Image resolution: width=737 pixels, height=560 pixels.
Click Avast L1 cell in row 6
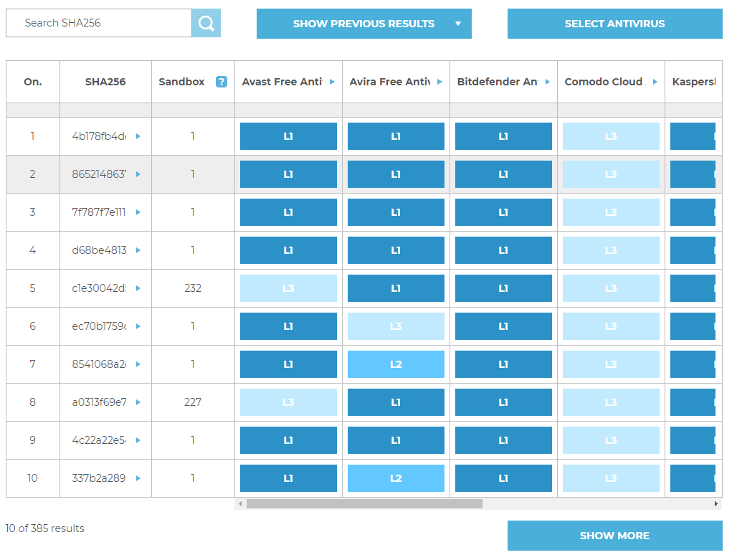289,326
